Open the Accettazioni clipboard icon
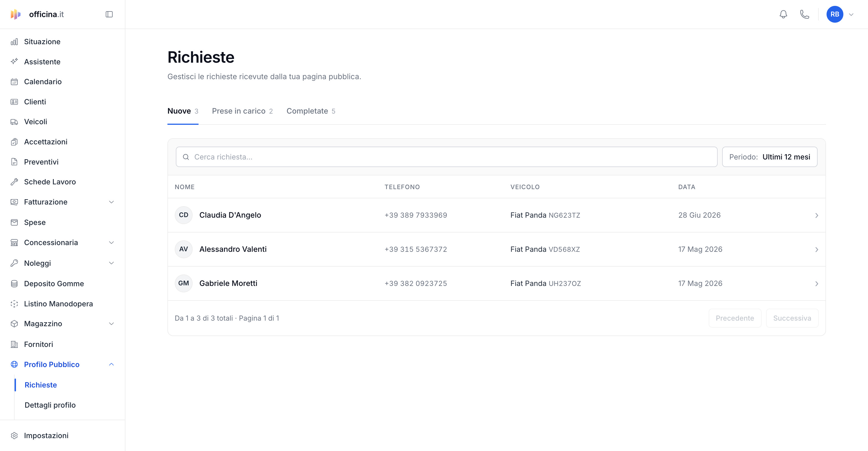The height and width of the screenshot is (451, 868). (x=14, y=142)
